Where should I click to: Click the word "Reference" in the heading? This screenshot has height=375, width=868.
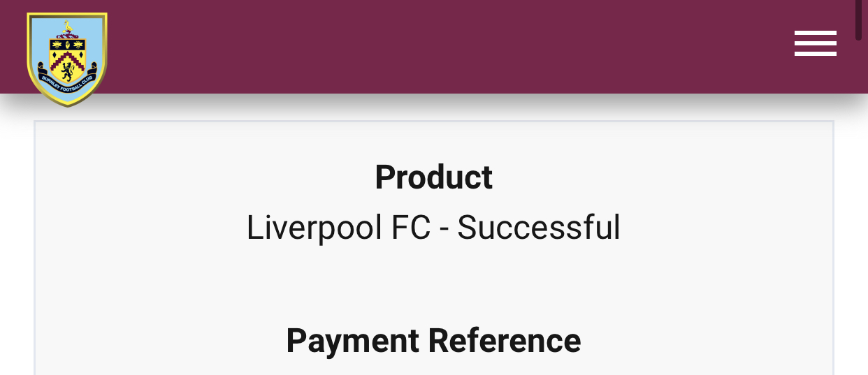click(x=505, y=340)
